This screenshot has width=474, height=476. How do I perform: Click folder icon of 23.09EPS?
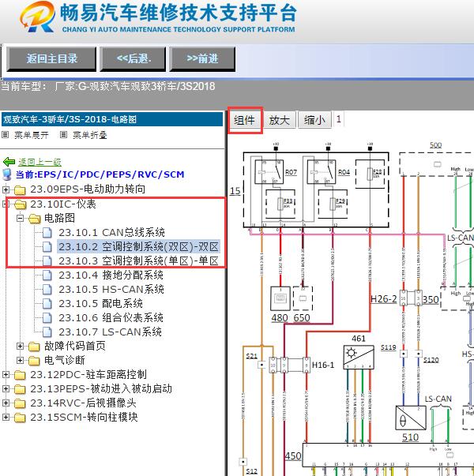pos(20,190)
